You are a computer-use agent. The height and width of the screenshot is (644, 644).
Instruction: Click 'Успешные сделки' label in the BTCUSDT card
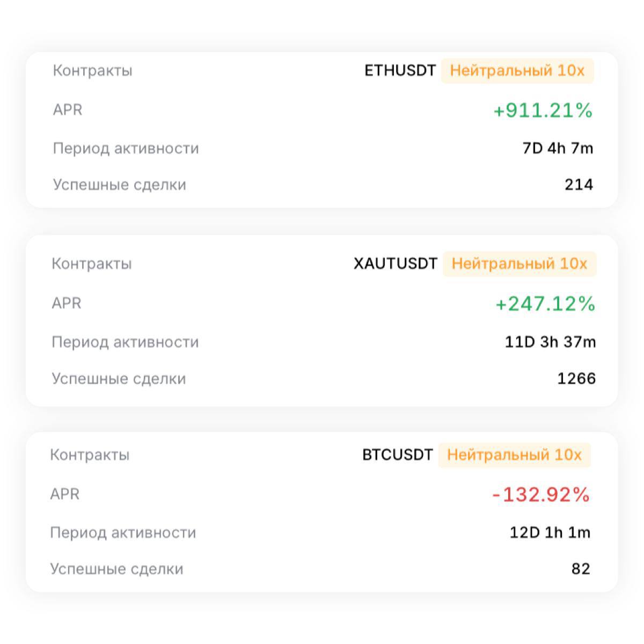click(x=116, y=569)
